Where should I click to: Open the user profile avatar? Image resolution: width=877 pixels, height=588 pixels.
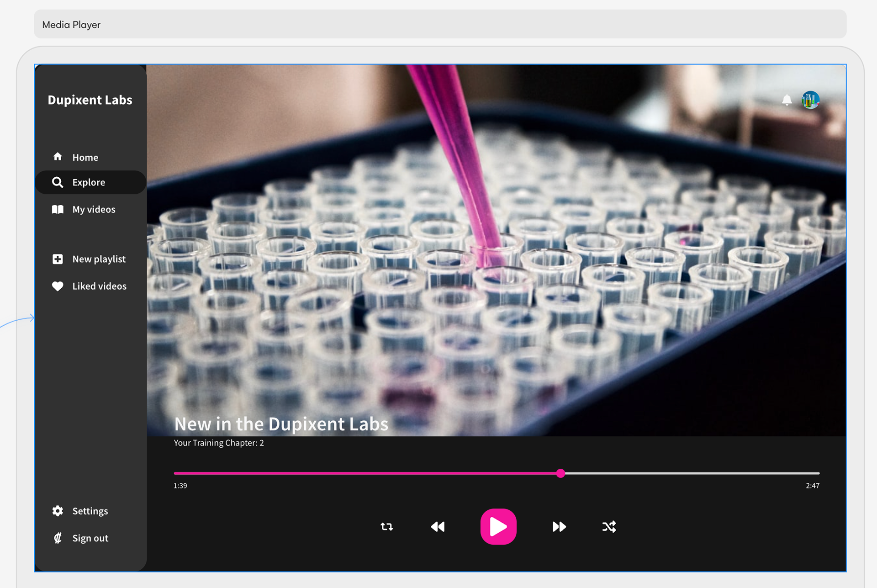pos(811,100)
